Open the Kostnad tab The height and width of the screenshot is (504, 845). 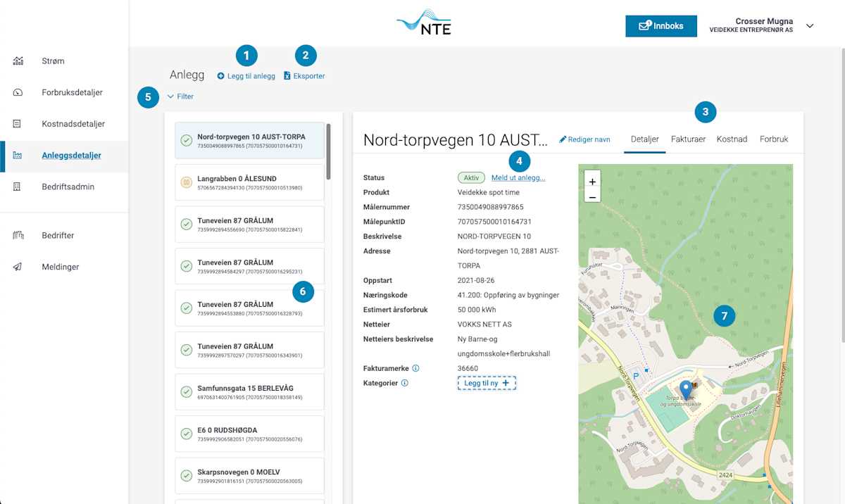(x=732, y=139)
